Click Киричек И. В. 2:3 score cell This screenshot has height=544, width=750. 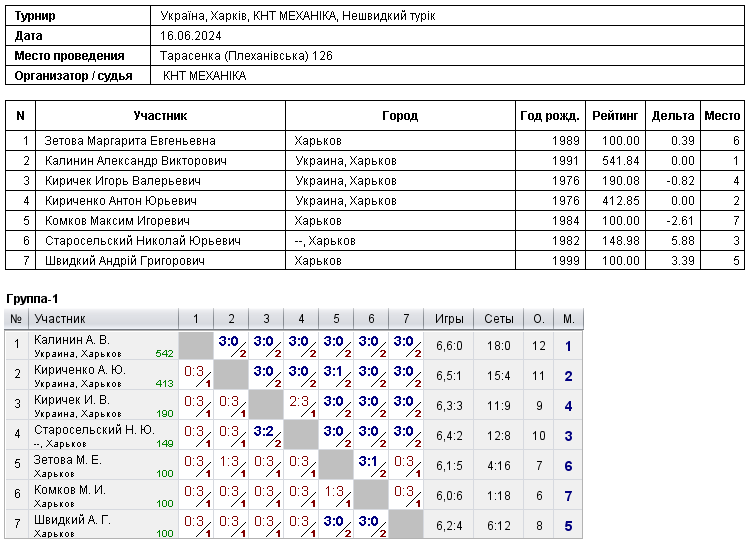tap(301, 406)
